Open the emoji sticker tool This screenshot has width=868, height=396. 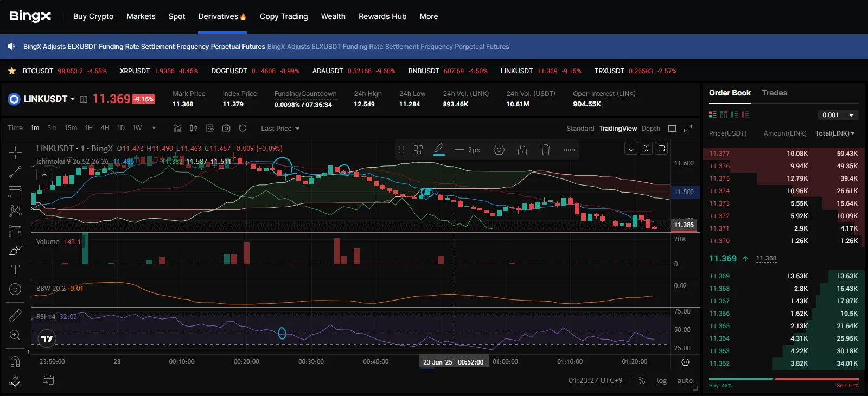[15, 289]
